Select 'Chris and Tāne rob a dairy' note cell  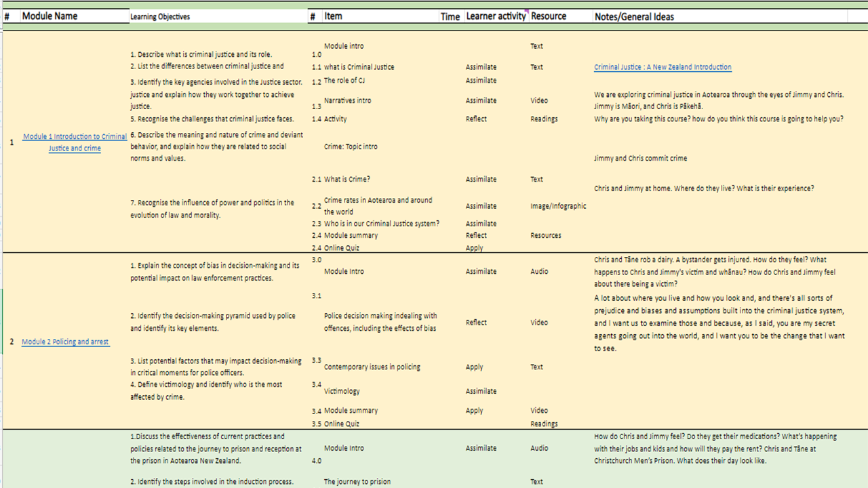(x=715, y=272)
